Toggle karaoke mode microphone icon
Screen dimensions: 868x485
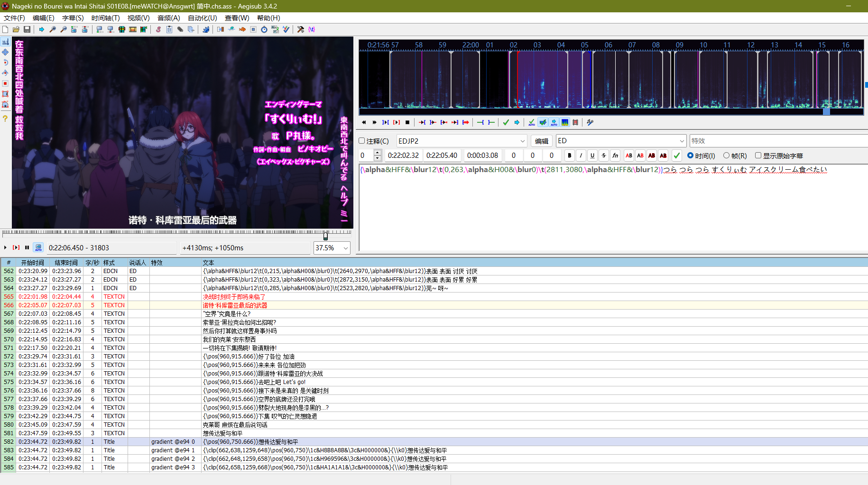[590, 122]
